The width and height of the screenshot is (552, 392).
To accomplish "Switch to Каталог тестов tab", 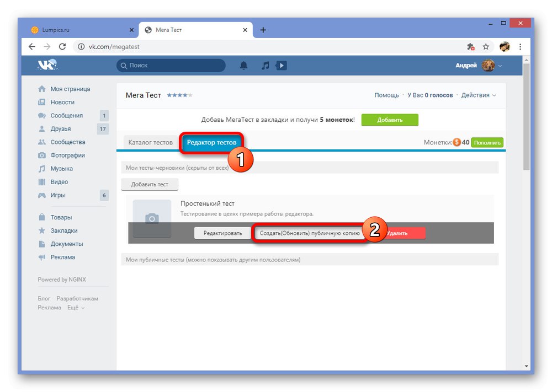I will pos(150,142).
